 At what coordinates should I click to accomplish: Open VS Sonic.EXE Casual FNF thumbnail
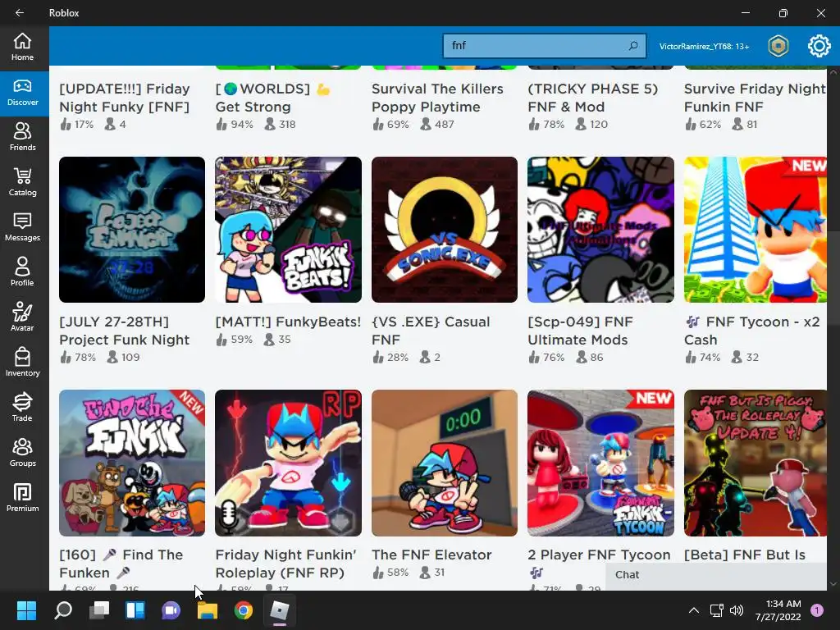coord(445,230)
